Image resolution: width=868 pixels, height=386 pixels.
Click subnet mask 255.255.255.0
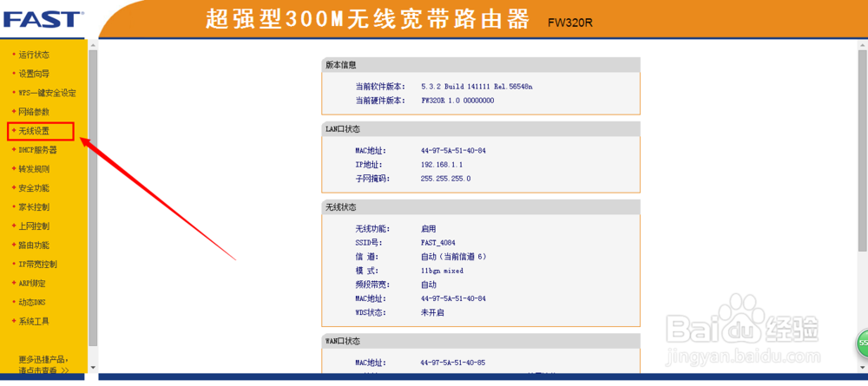445,179
